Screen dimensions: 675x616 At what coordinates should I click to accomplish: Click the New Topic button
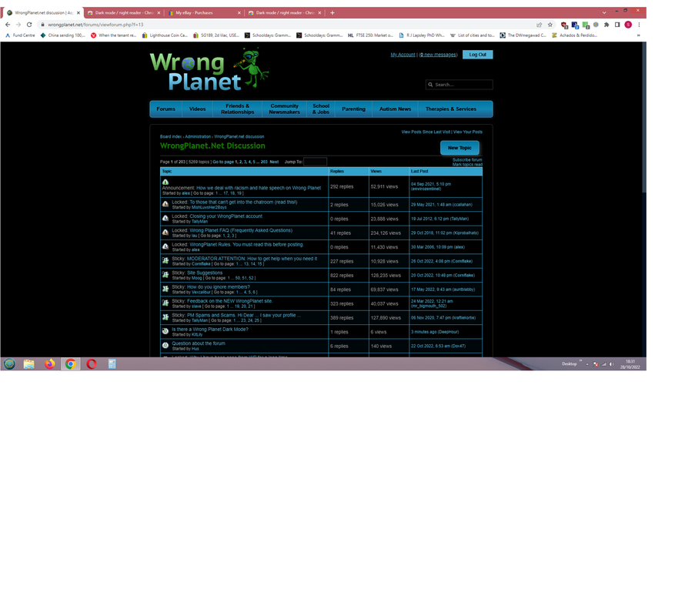coord(459,148)
